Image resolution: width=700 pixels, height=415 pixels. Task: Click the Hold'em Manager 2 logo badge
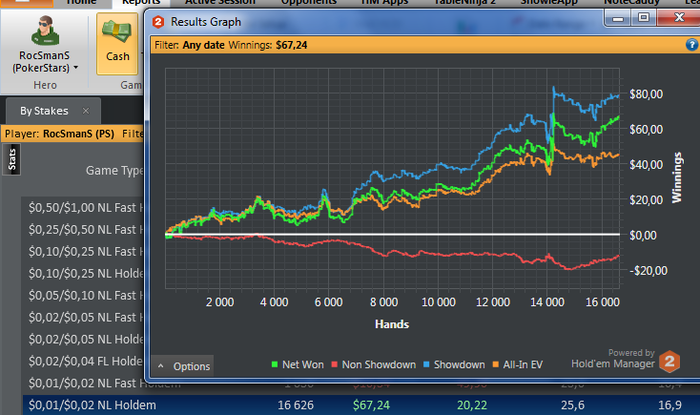point(670,361)
